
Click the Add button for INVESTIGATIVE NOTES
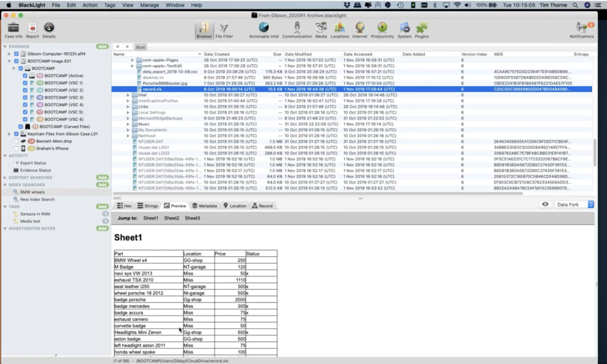tap(102, 228)
